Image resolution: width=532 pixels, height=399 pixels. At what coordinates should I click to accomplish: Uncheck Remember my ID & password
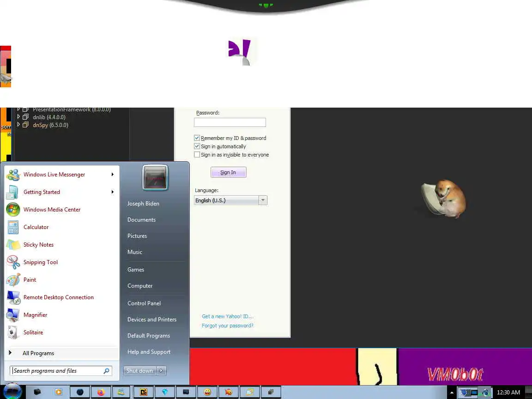pos(197,138)
